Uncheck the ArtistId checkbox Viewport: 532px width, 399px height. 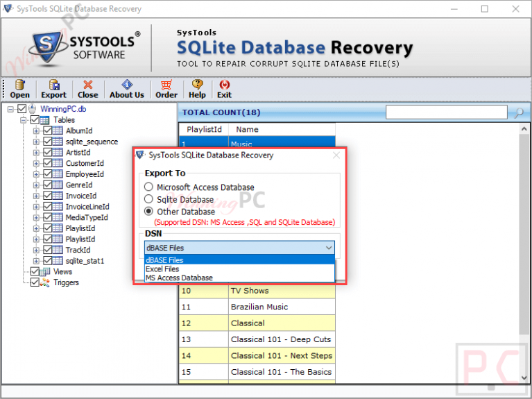point(47,153)
